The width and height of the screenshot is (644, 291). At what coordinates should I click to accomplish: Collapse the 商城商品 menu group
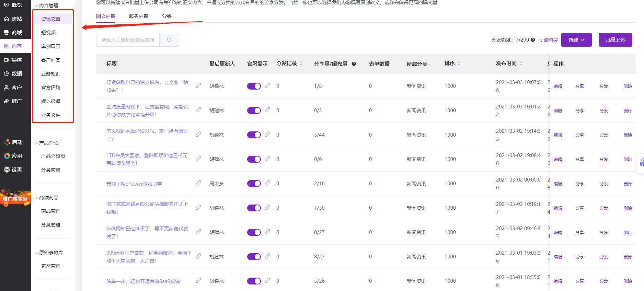point(47,198)
